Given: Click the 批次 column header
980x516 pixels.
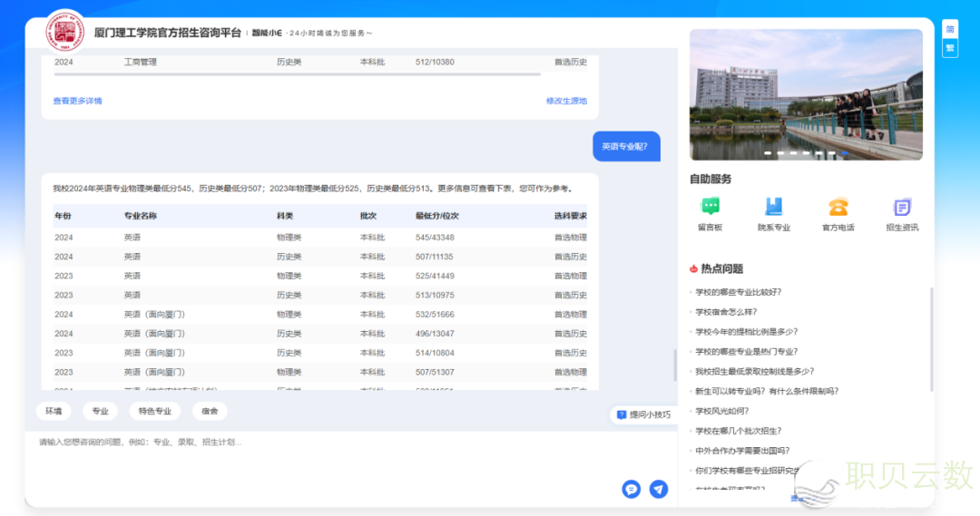Looking at the screenshot, I should (368, 216).
